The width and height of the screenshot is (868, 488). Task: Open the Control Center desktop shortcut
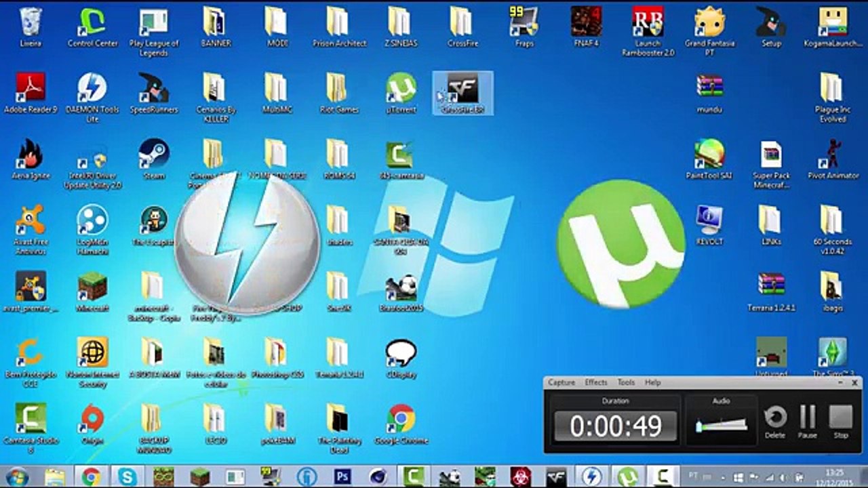pyautogui.click(x=92, y=27)
